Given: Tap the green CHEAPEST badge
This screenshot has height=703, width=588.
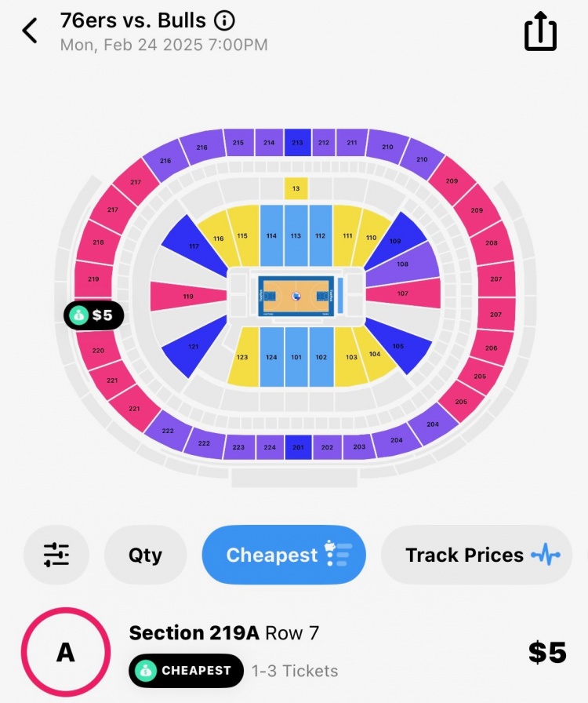Looking at the screenshot, I should tap(186, 670).
